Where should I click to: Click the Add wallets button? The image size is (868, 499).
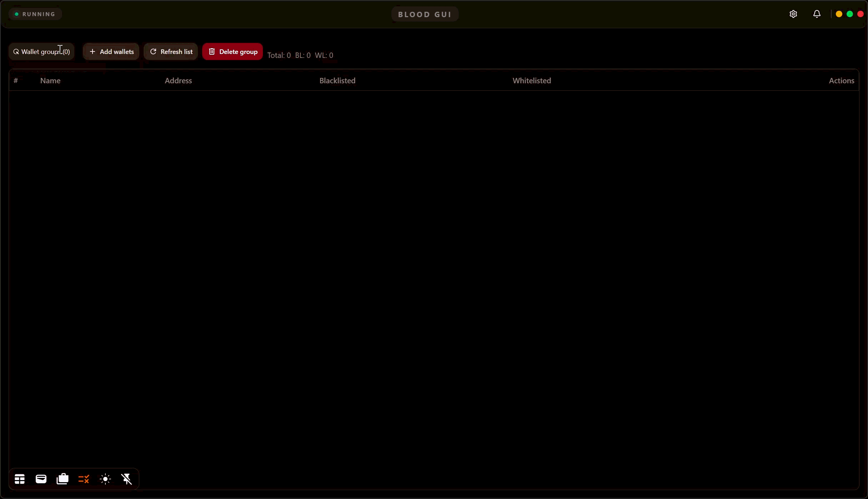111,52
